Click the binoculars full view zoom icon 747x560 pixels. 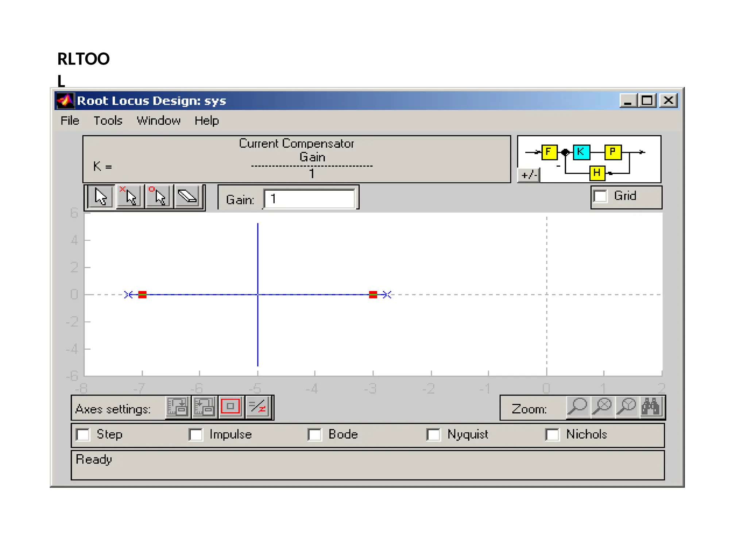tap(651, 407)
